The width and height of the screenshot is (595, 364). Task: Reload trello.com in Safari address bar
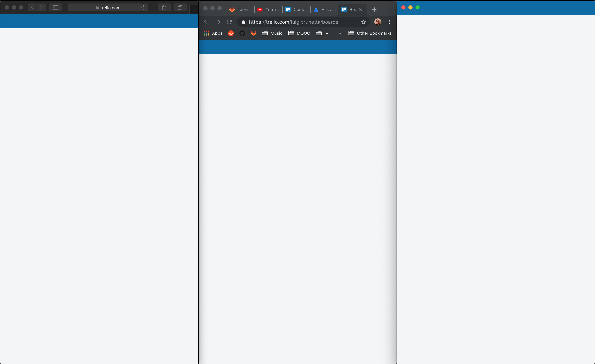point(143,7)
